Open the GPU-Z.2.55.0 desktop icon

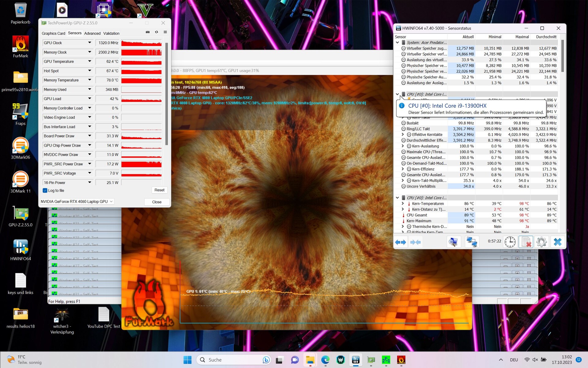point(21,216)
